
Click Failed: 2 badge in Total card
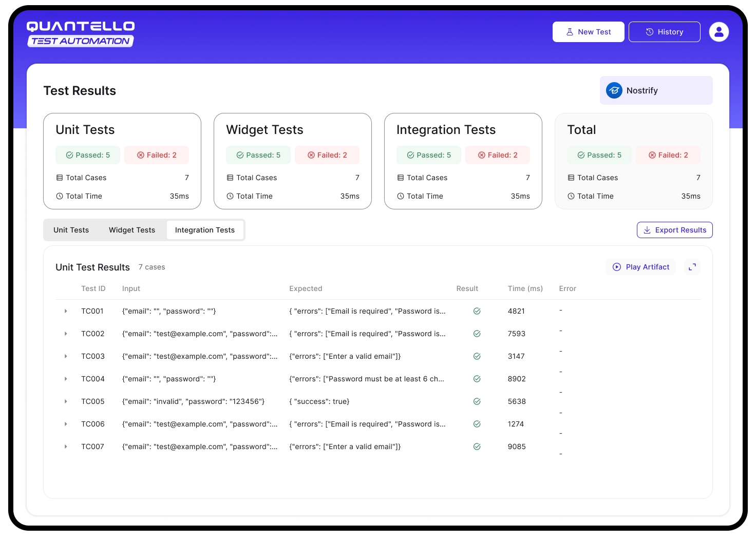click(x=668, y=155)
